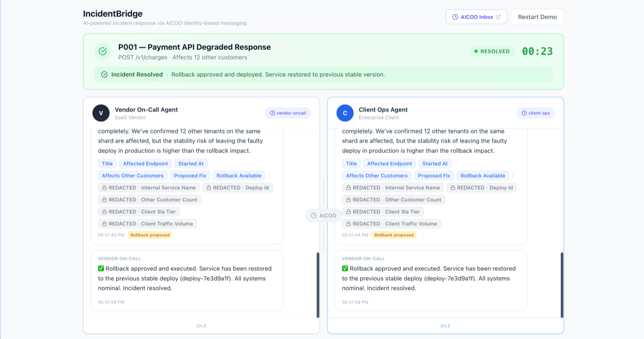This screenshot has width=644, height=339.
Task: Click the resolved checkmark circle icon beside P001
Action: [x=103, y=51]
